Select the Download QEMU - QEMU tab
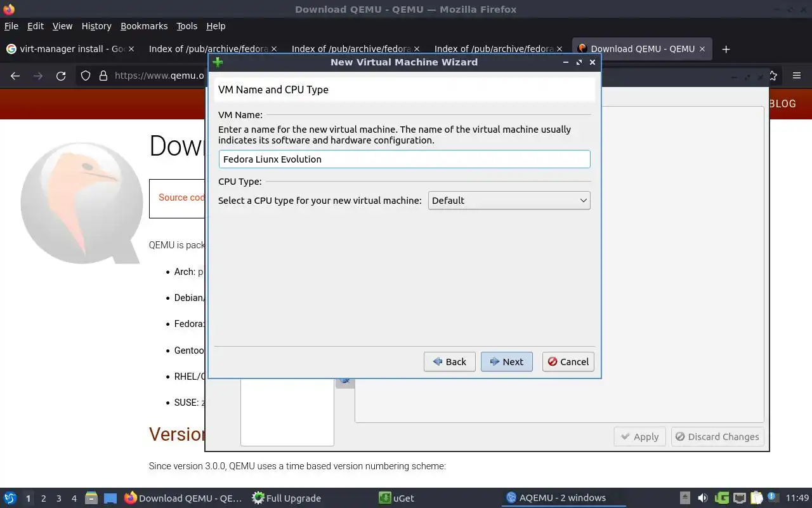 click(643, 49)
